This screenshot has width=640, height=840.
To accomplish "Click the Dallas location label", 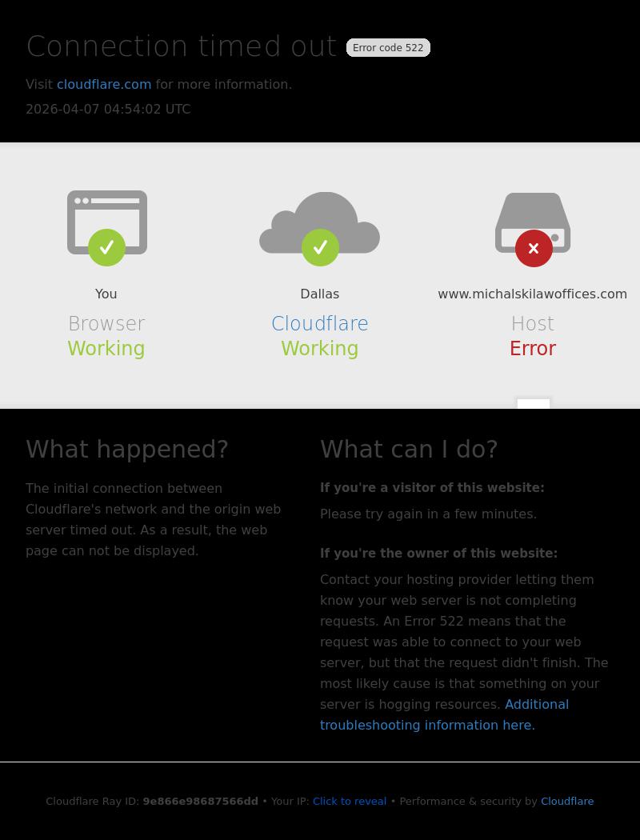I will pos(320,294).
